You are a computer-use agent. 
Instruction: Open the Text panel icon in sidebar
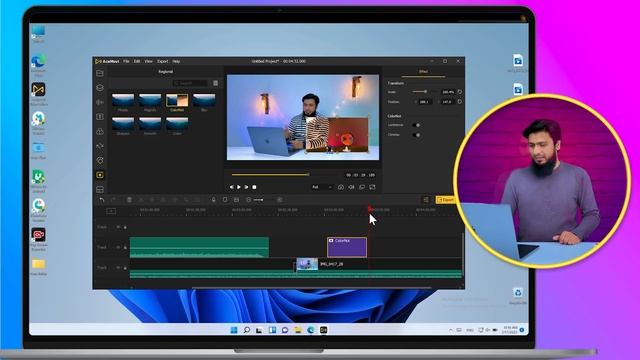click(x=100, y=117)
